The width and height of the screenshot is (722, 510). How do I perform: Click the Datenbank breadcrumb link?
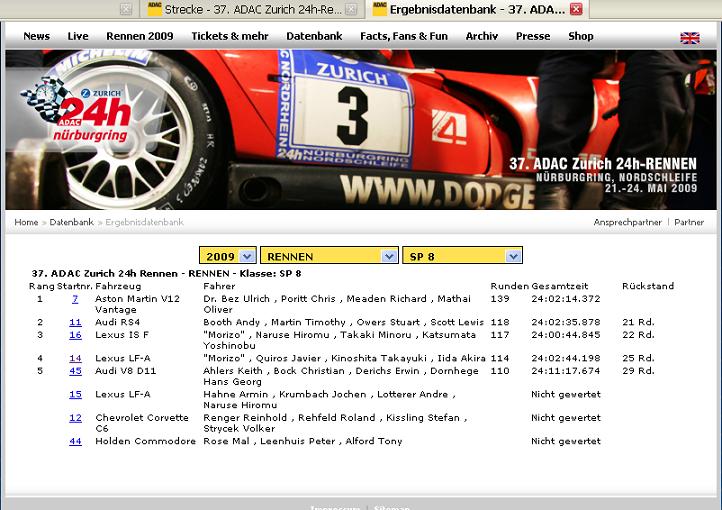click(71, 222)
